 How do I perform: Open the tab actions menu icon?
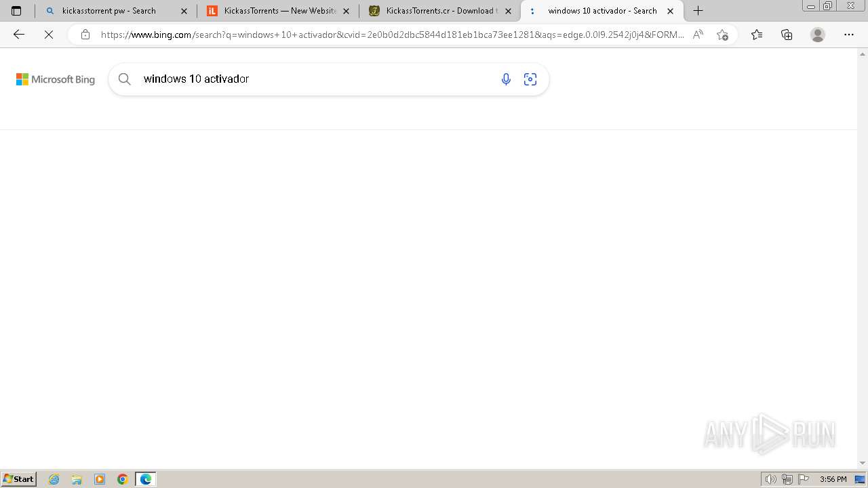pyautogui.click(x=16, y=11)
